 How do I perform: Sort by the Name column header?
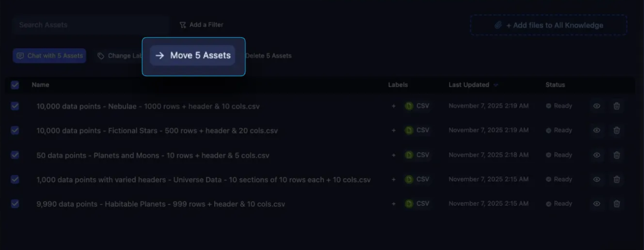[x=40, y=85]
